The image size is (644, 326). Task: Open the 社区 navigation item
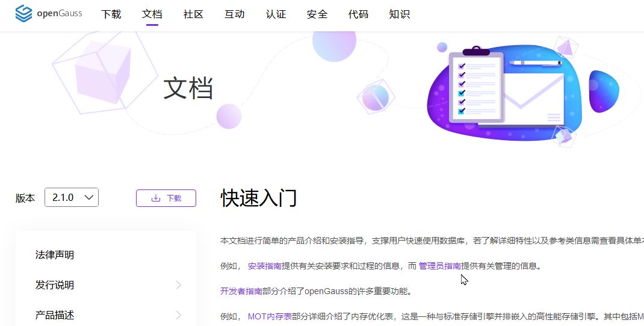[x=193, y=14]
